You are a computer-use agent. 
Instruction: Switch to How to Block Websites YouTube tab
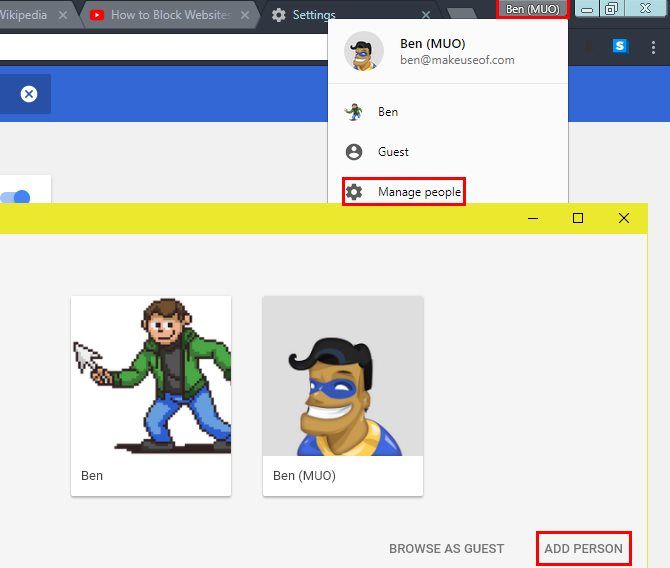tap(170, 15)
